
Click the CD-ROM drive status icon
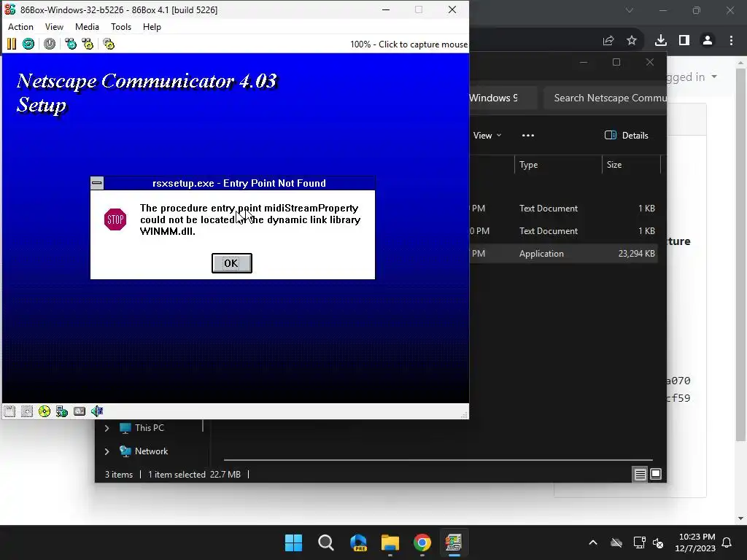point(44,411)
